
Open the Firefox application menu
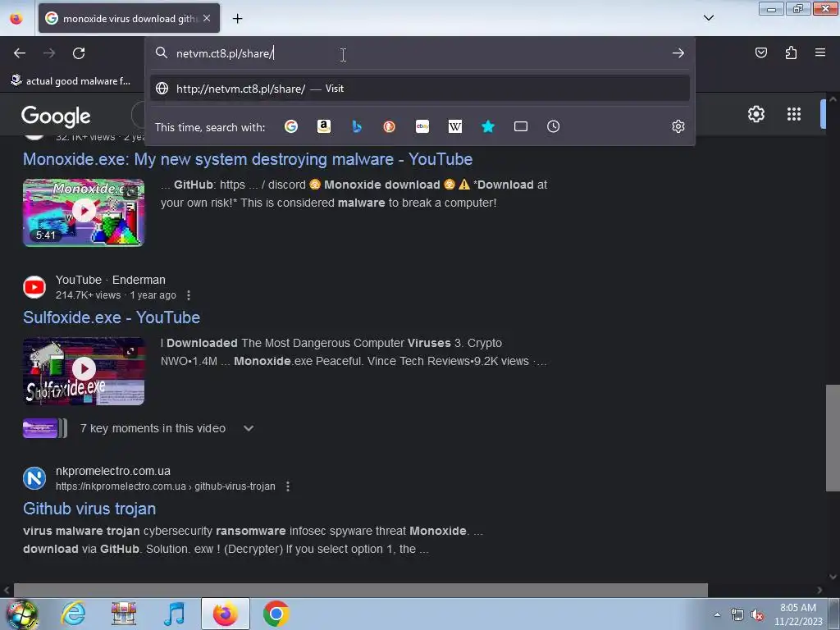(819, 52)
